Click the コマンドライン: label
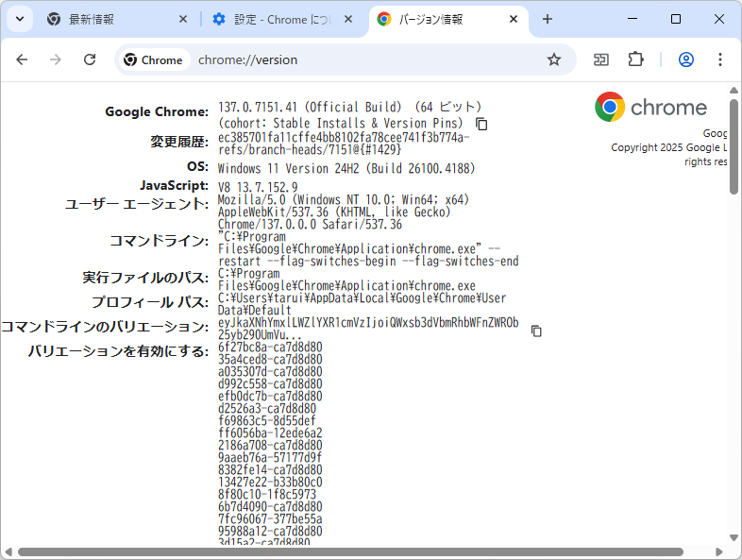742x560 pixels. pyautogui.click(x=159, y=241)
